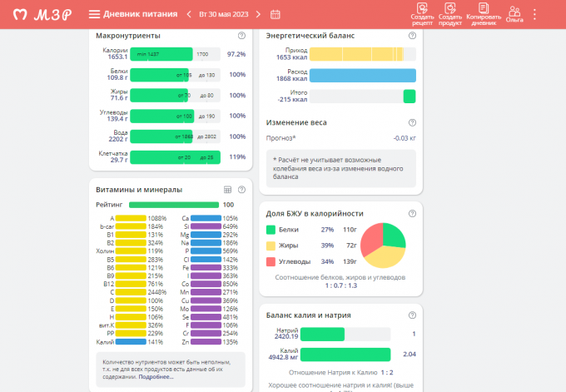Click the БЖУ pie chart
The width and height of the screenshot is (566, 392).
point(382,245)
